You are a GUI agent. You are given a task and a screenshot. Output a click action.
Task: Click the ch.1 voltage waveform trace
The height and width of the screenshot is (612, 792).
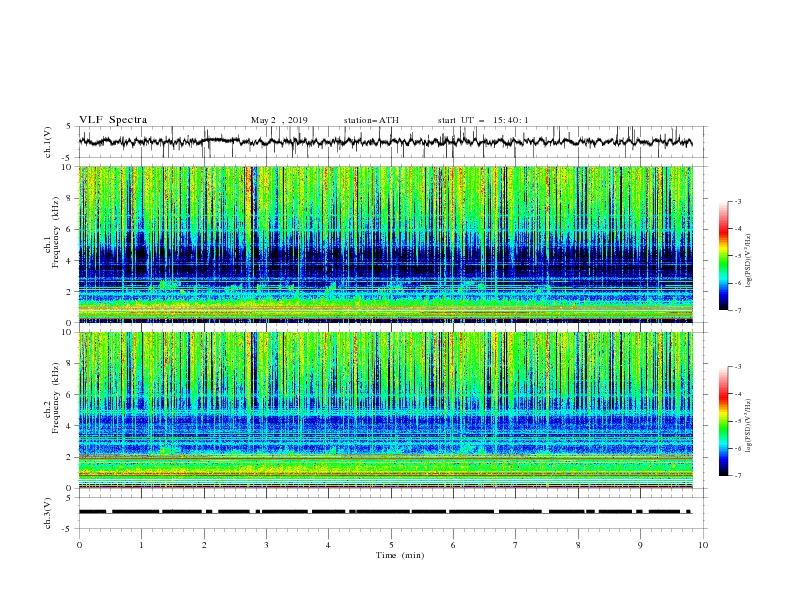385,142
